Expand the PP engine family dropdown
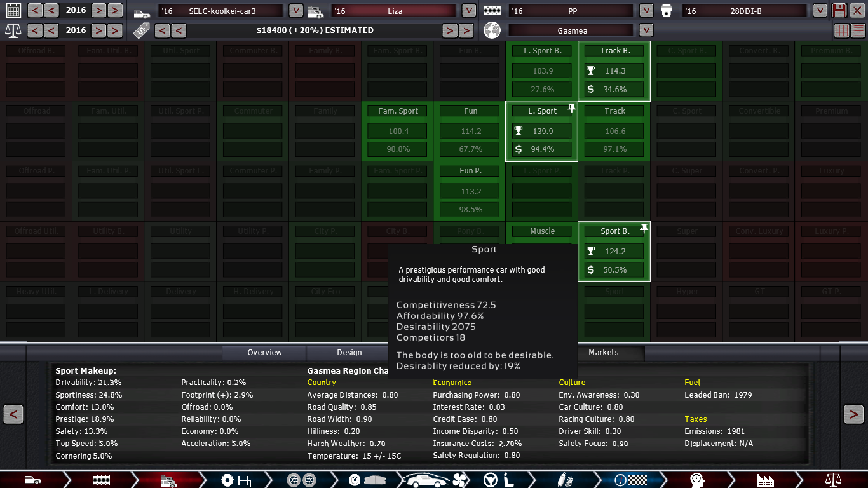 [646, 11]
